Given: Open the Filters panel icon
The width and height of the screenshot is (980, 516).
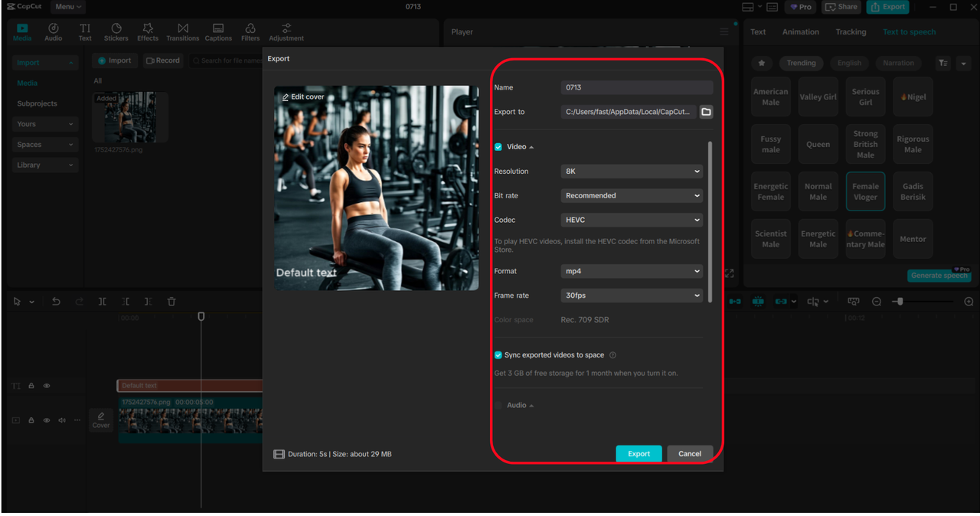Looking at the screenshot, I should (250, 29).
